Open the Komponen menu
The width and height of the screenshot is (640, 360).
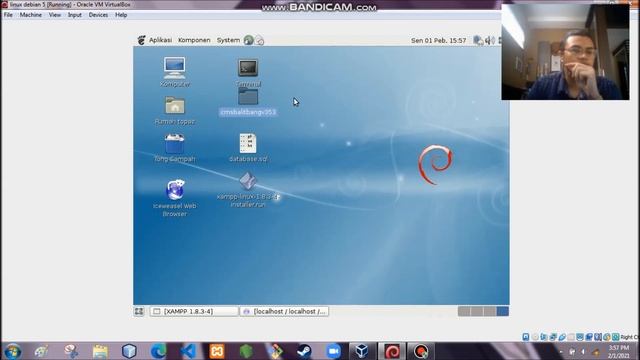click(x=194, y=40)
